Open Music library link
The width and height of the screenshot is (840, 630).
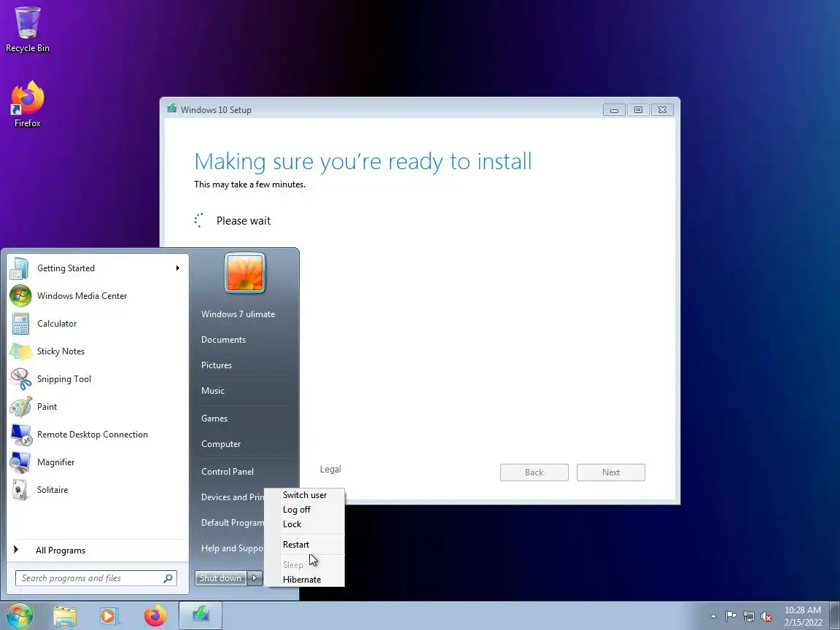pos(213,391)
